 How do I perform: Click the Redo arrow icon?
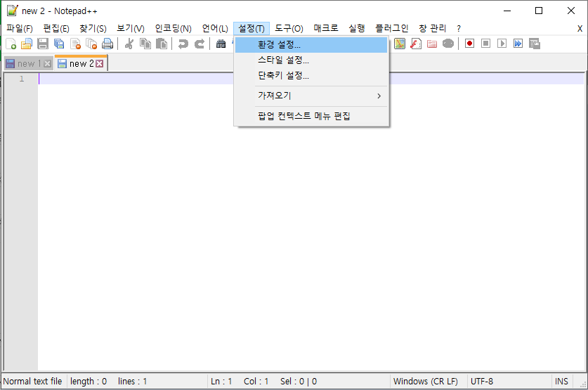(x=200, y=44)
